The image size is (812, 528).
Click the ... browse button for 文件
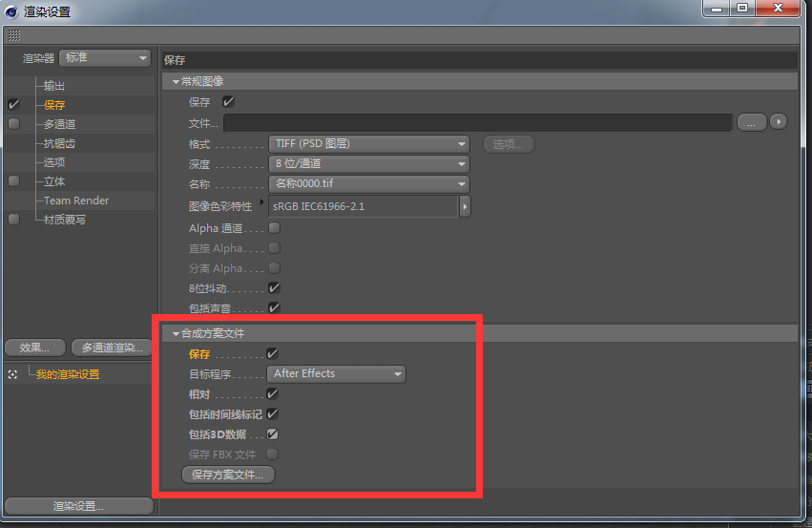pos(752,123)
